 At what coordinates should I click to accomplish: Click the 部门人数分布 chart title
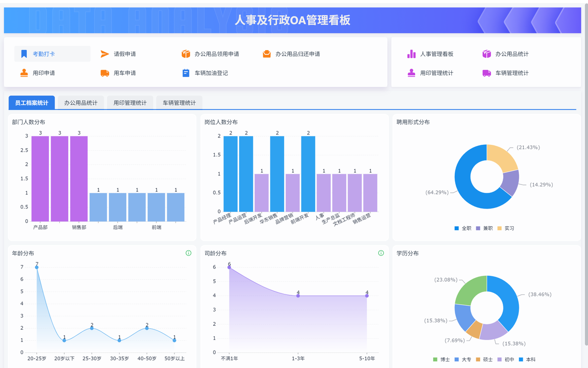(x=28, y=122)
